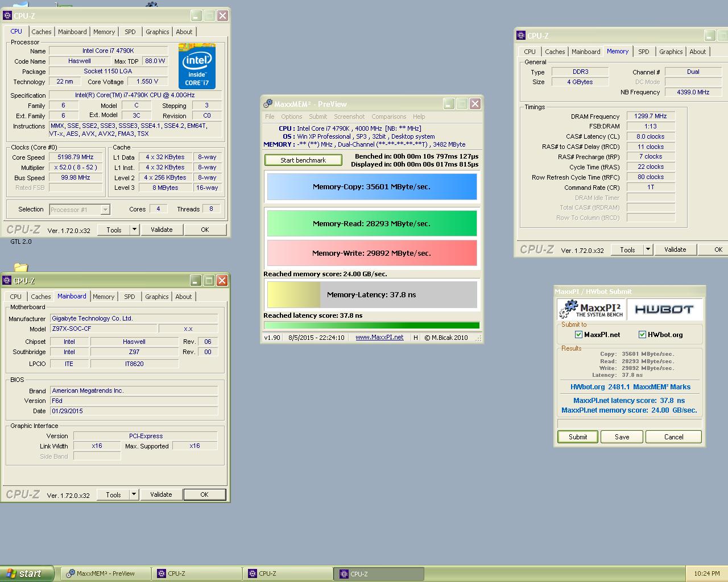Open the File menu in MaxxMEM²
The height and width of the screenshot is (582, 728).
pyautogui.click(x=270, y=117)
